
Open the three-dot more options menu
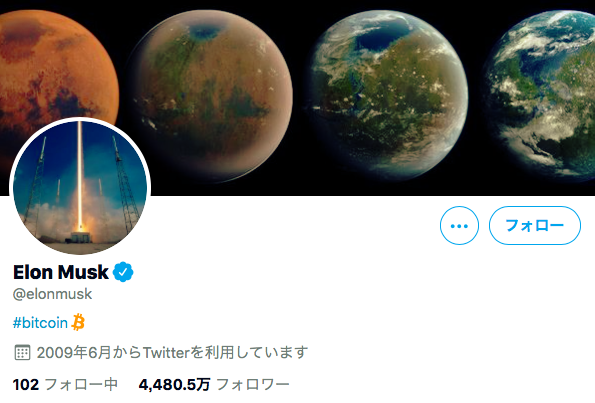(x=459, y=225)
